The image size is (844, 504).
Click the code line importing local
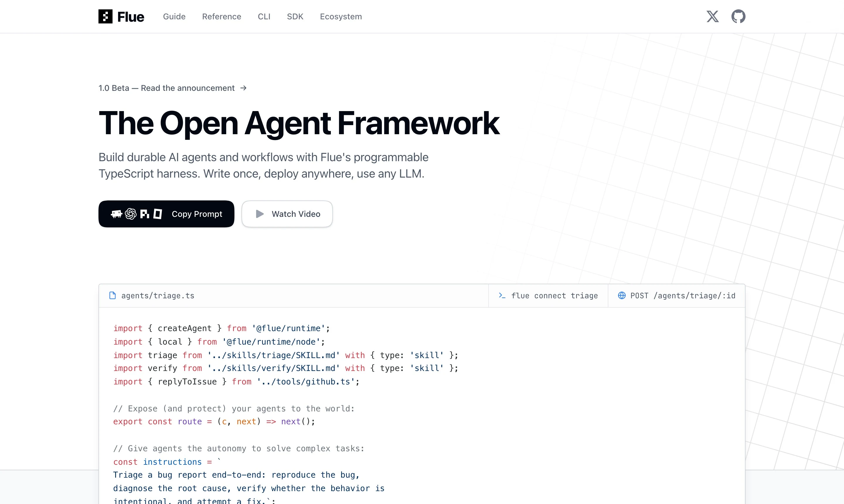219,342
